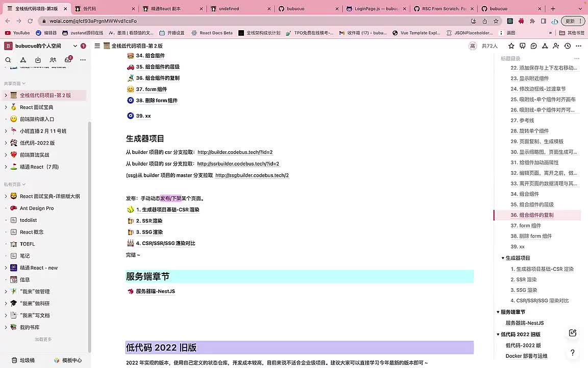Collapse the 私有页面 section
Image resolution: width=588 pixels, height=368 pixels.
coord(15,185)
